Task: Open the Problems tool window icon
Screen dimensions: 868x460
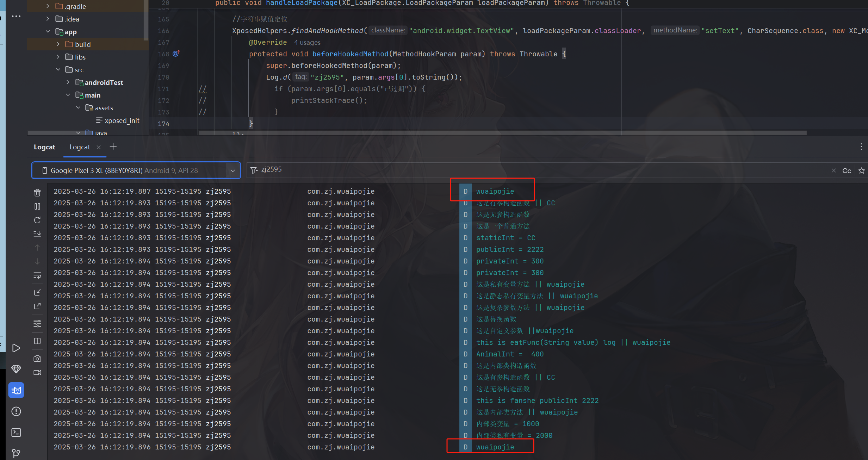Action: click(16, 411)
